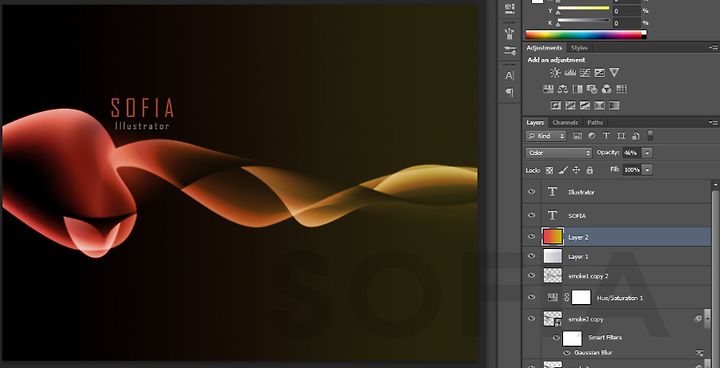The image size is (720, 368).
Task: Switch to the Styles tab
Action: tap(579, 48)
